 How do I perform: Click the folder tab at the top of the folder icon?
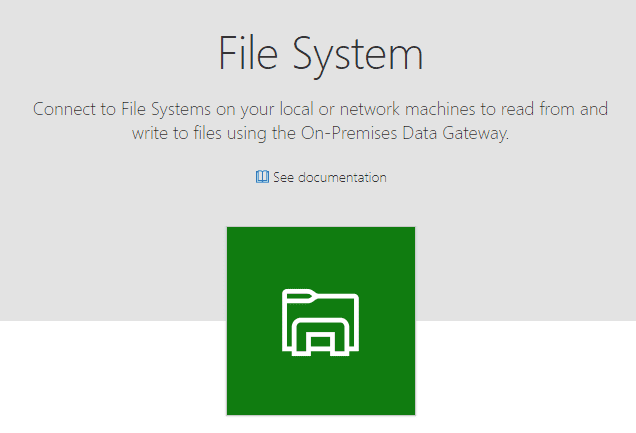(x=299, y=294)
